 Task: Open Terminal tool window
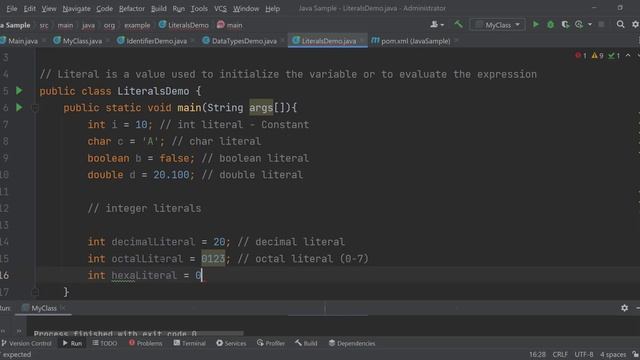tap(189, 343)
